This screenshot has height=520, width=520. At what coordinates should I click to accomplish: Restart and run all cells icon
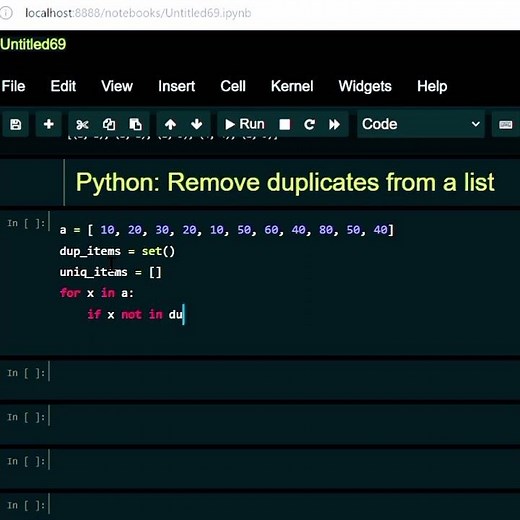coord(335,125)
